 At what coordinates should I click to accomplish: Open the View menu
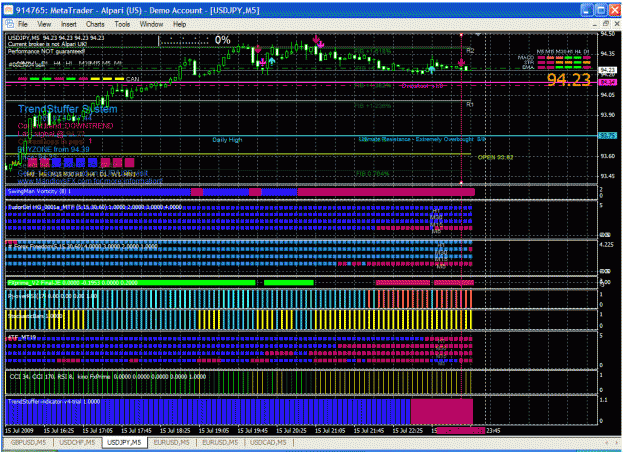coord(44,24)
